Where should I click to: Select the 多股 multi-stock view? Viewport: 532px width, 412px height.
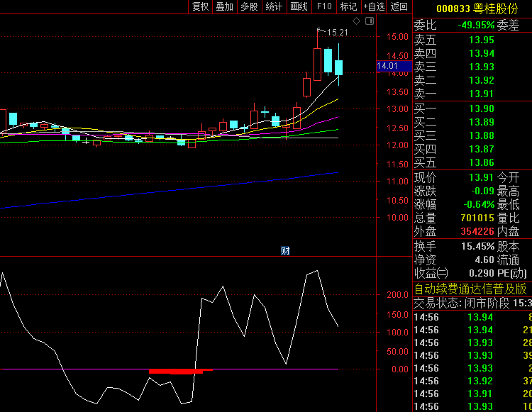(250, 6)
